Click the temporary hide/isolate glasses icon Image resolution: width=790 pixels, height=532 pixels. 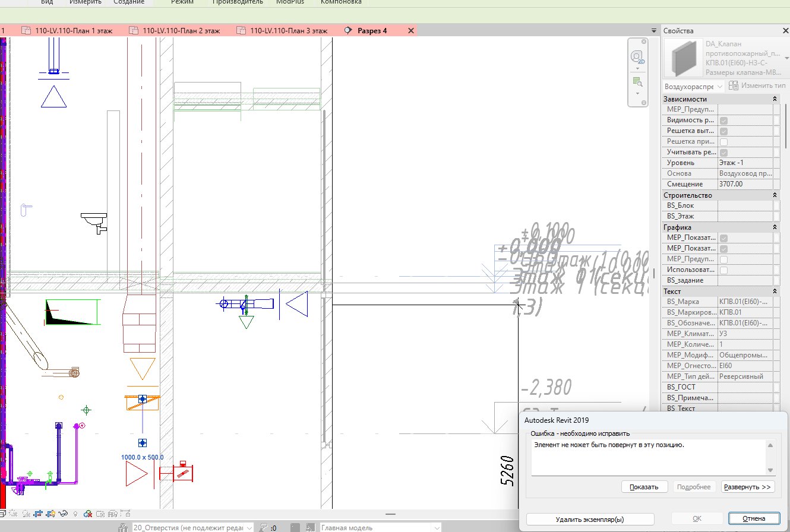(x=63, y=514)
